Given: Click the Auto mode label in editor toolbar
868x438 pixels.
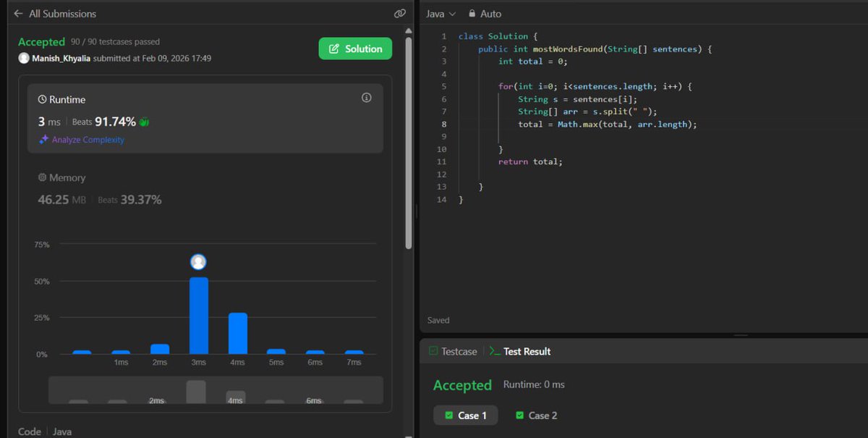Looking at the screenshot, I should (490, 14).
